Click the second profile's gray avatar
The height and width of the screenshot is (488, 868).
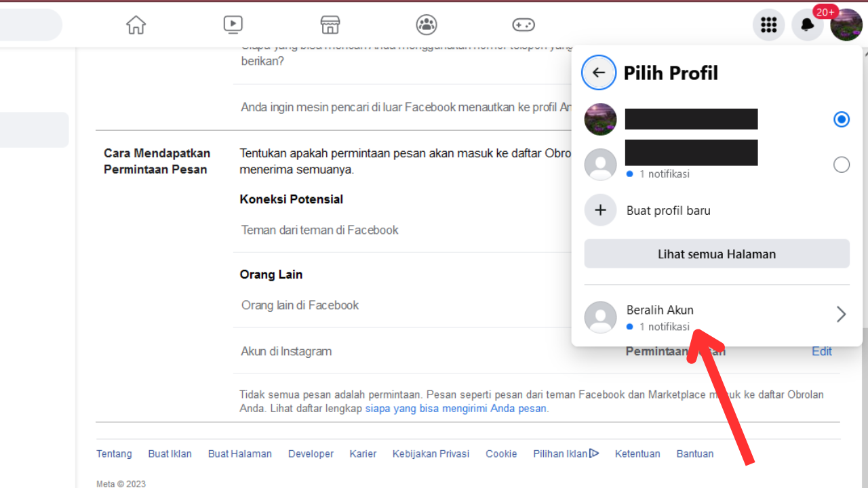pos(601,164)
